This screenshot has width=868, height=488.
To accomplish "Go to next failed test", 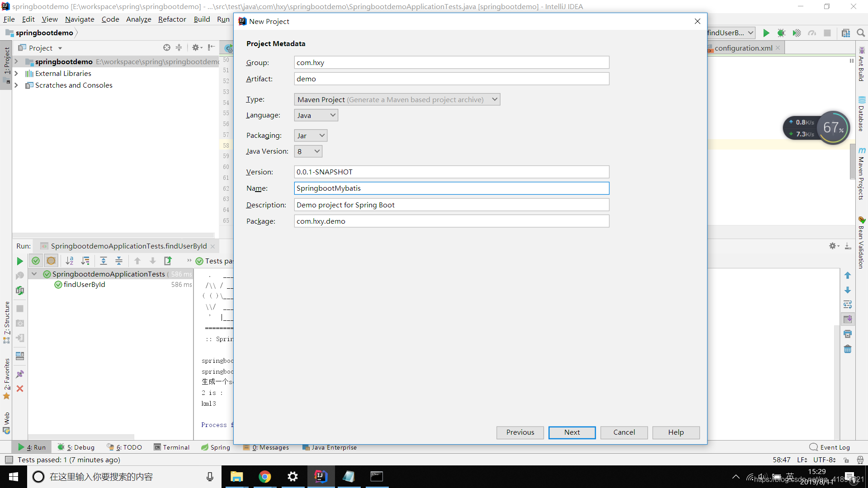I will tap(153, 261).
